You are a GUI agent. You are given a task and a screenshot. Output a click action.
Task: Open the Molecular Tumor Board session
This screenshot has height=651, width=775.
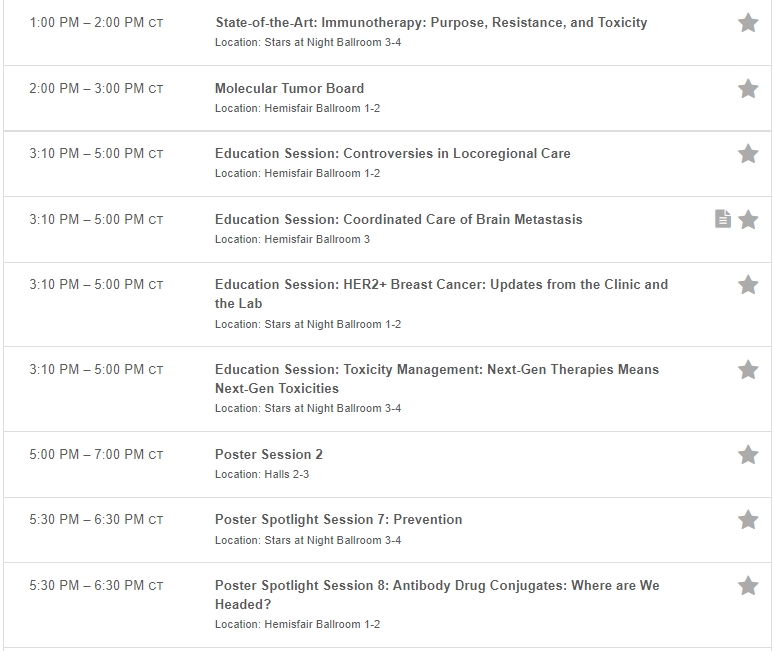pyautogui.click(x=289, y=88)
